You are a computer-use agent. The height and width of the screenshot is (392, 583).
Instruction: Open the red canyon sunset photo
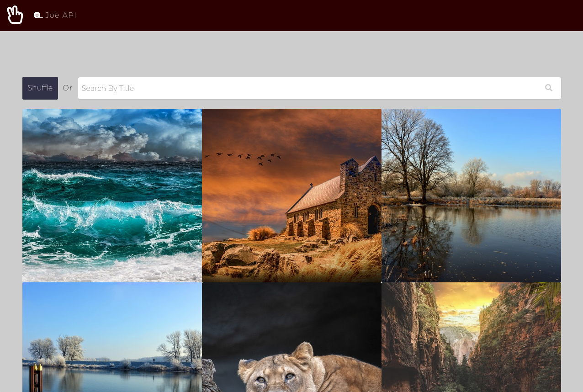(x=471, y=337)
